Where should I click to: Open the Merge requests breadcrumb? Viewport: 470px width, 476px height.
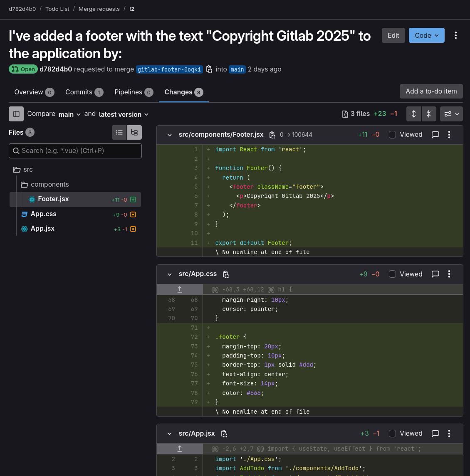click(99, 9)
